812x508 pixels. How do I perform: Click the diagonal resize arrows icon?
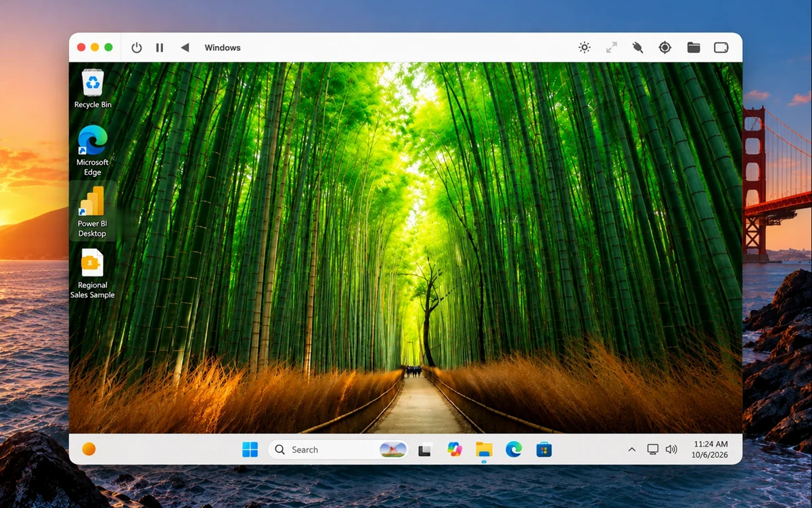[x=612, y=47]
